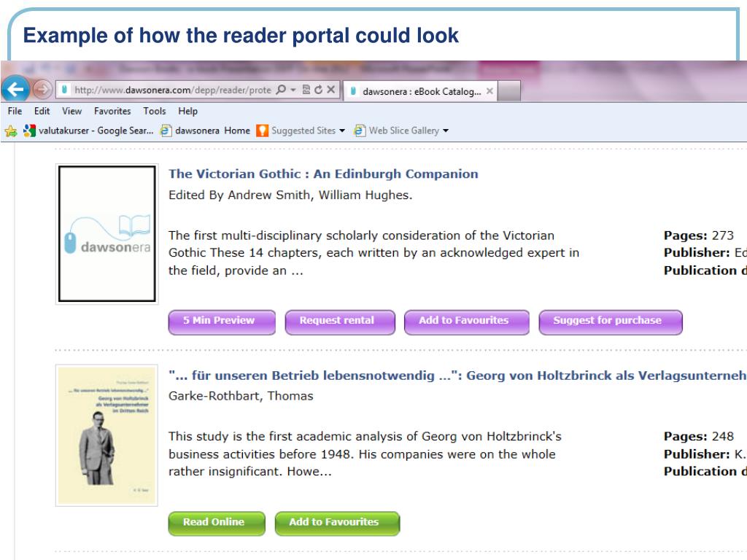Click the 5 Min Preview button
This screenshot has height=560, width=747.
tap(222, 322)
